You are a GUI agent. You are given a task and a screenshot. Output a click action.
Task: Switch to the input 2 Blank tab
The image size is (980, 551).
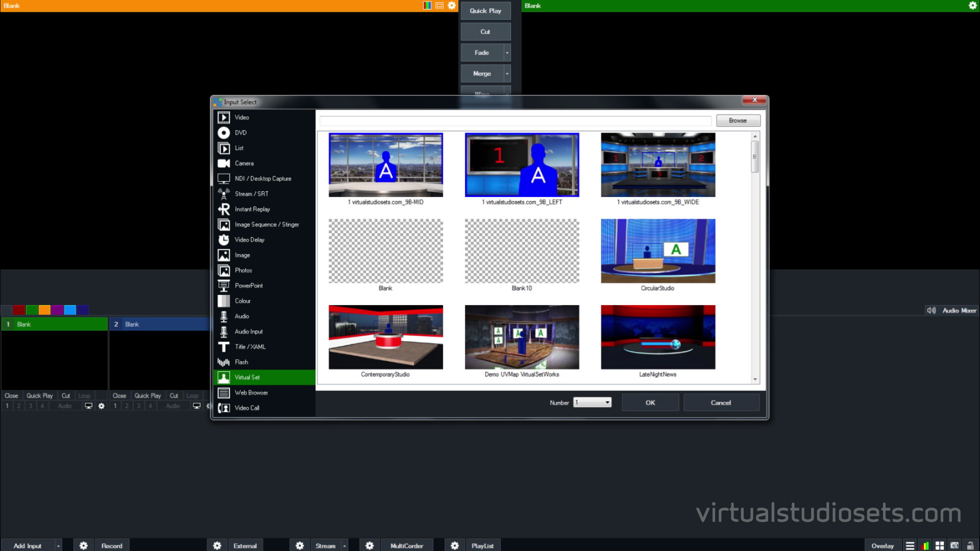158,324
